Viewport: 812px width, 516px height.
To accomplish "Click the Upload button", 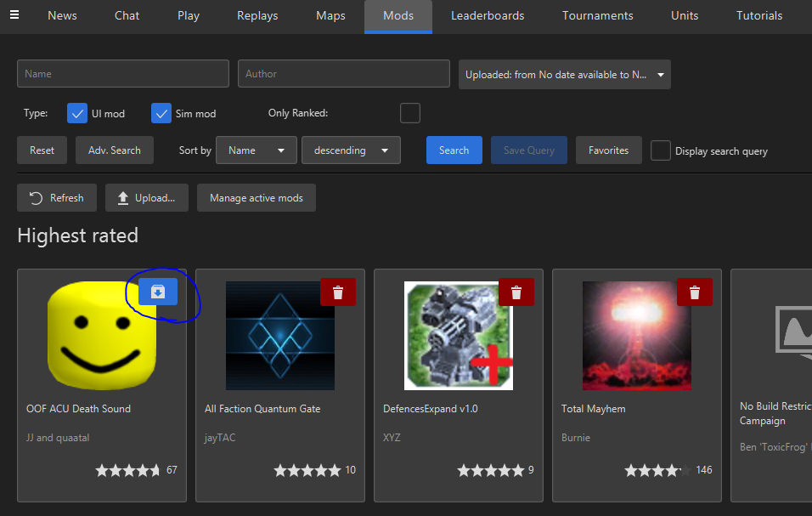I will [x=147, y=198].
